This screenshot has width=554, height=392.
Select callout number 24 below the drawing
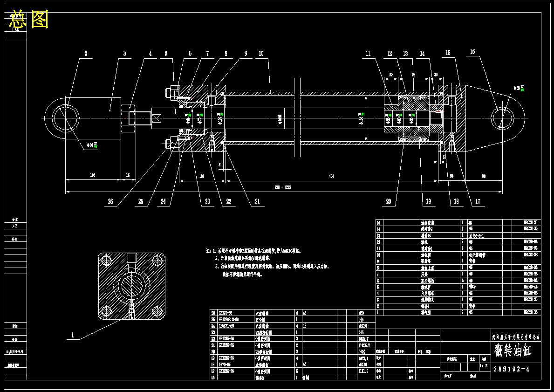point(163,201)
